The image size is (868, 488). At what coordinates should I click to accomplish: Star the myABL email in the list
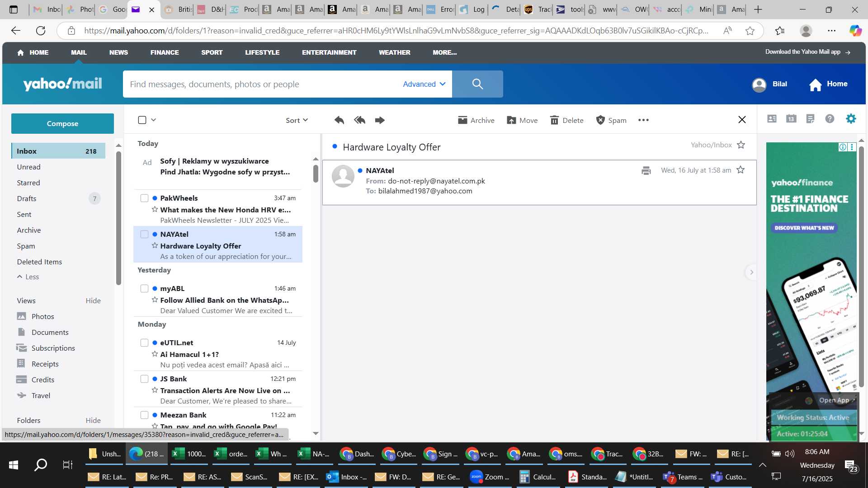(155, 300)
